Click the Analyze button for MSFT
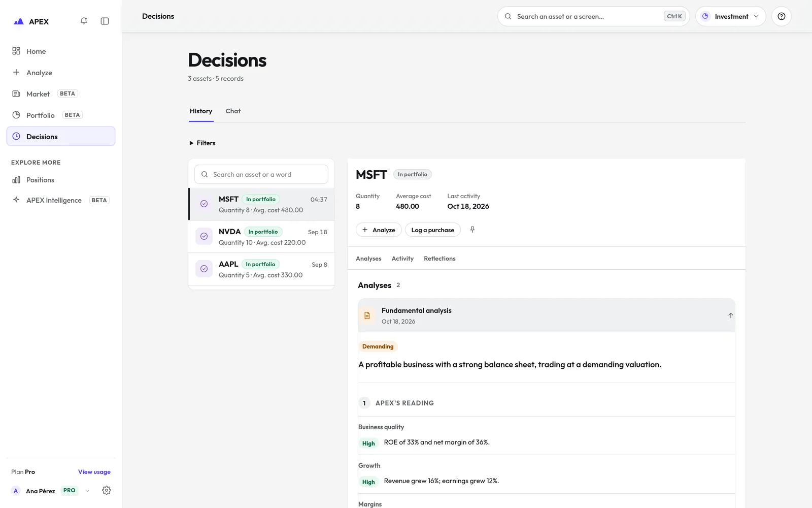This screenshot has width=812, height=508. pyautogui.click(x=379, y=230)
